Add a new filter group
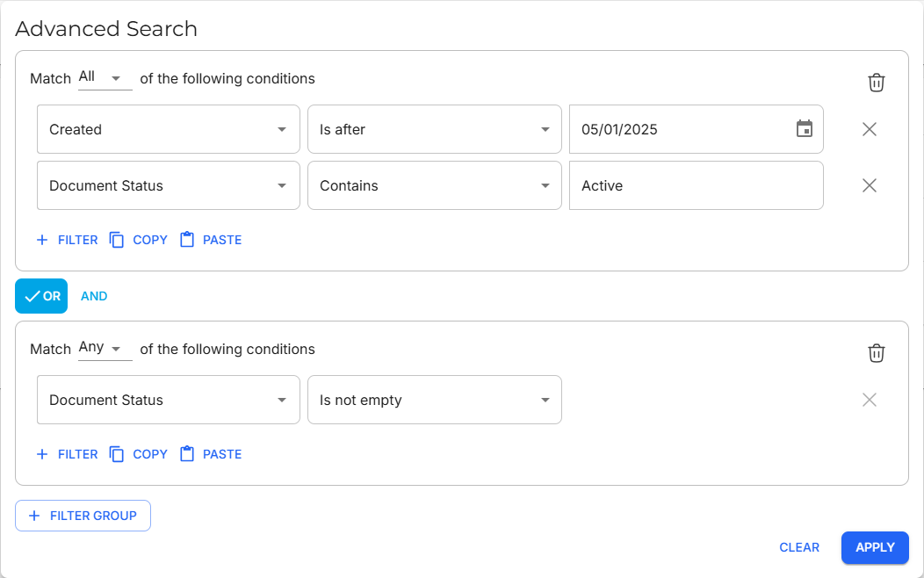 tap(83, 516)
